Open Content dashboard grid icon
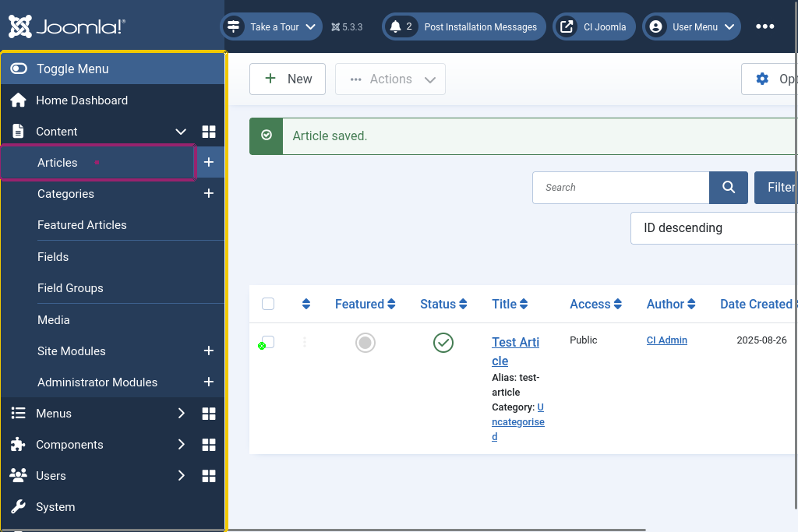 coord(209,132)
